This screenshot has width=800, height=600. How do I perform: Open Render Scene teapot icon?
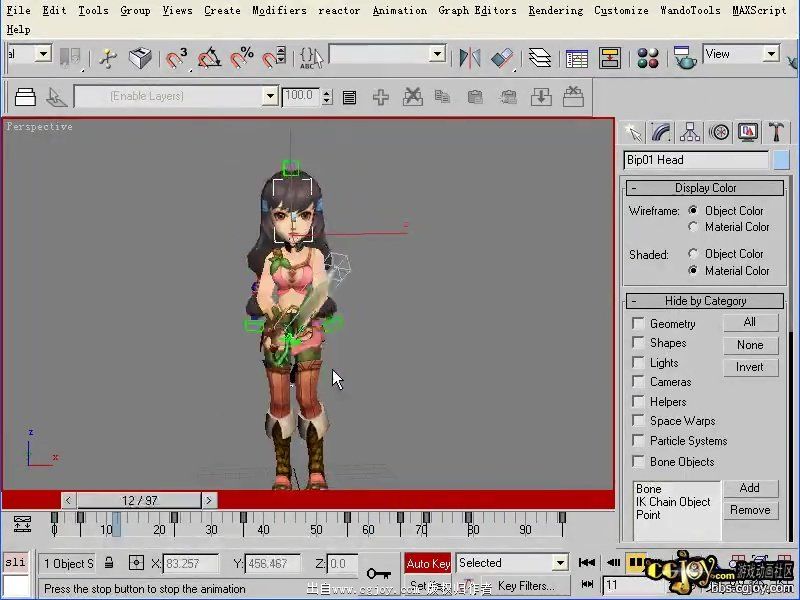click(x=684, y=58)
